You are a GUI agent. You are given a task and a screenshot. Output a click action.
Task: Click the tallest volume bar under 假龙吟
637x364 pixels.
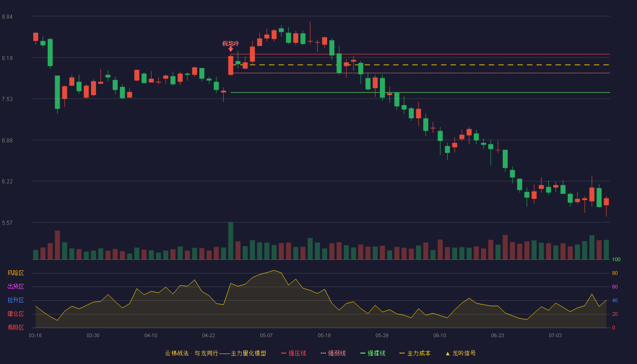point(231,241)
